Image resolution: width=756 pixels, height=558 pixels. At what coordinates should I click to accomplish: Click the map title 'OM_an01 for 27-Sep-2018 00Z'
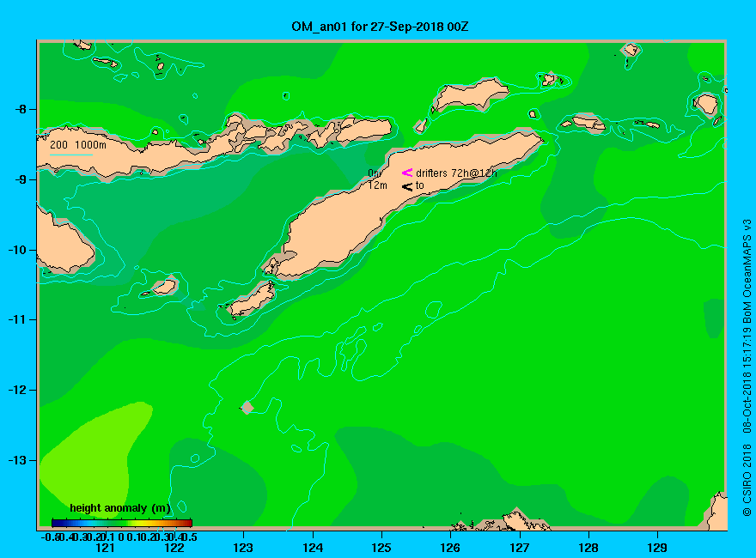380,27
